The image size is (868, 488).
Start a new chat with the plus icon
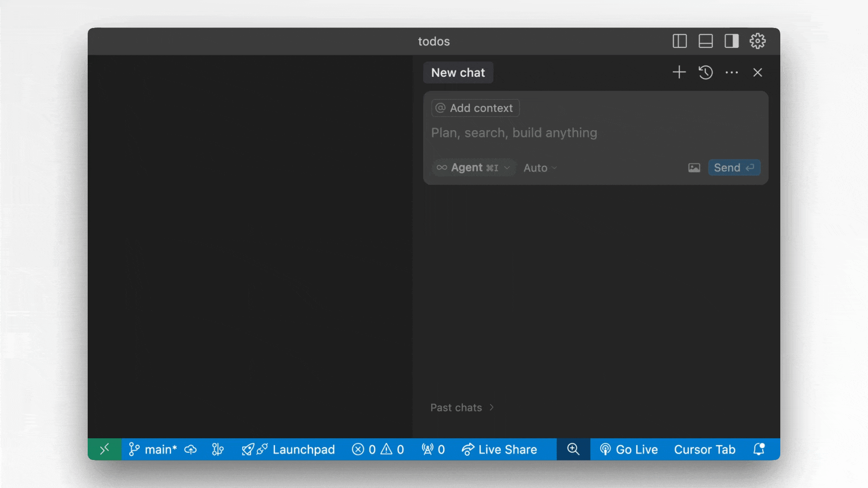(679, 72)
